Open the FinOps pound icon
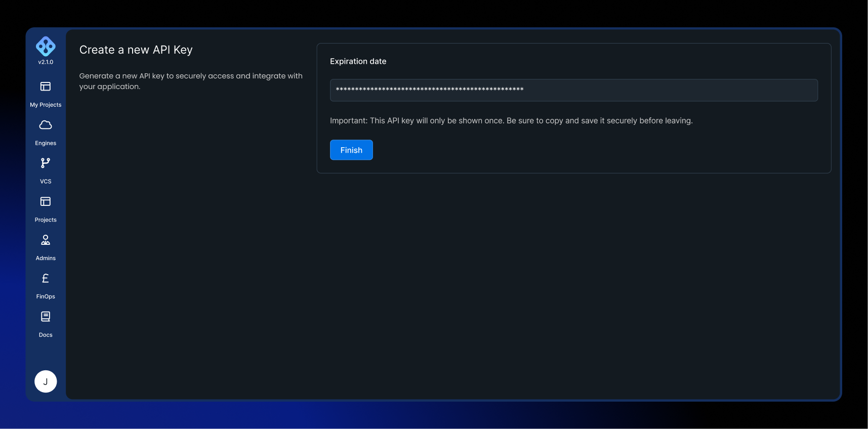 [x=46, y=278]
